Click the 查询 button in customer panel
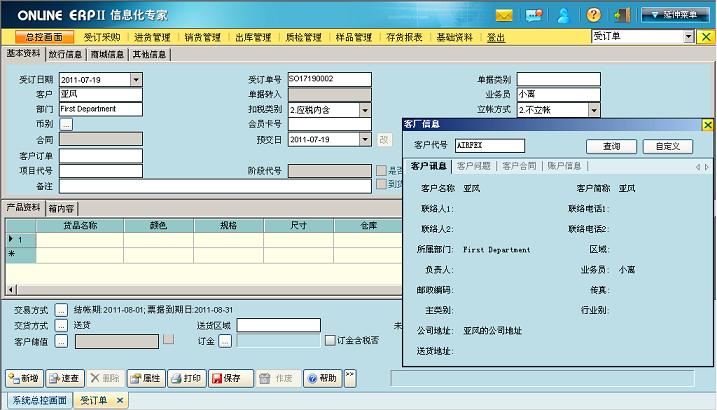The image size is (717, 410). tap(611, 146)
